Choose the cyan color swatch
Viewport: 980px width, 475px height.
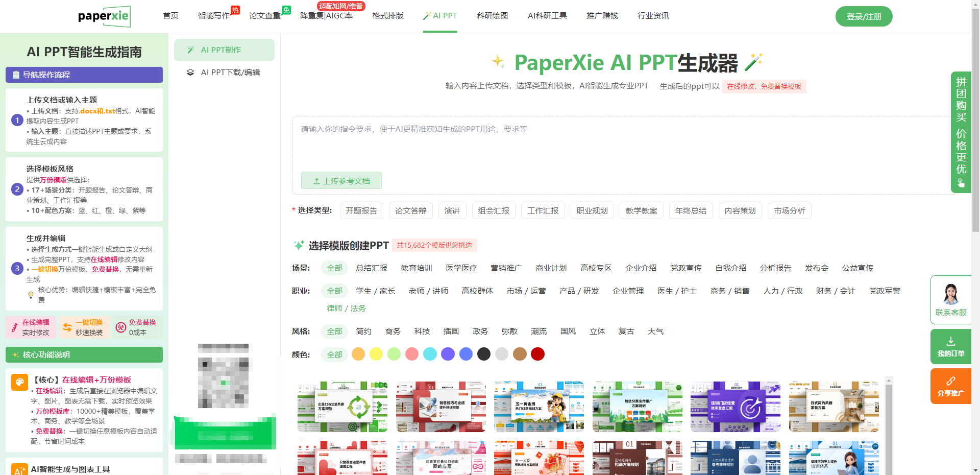tap(430, 354)
